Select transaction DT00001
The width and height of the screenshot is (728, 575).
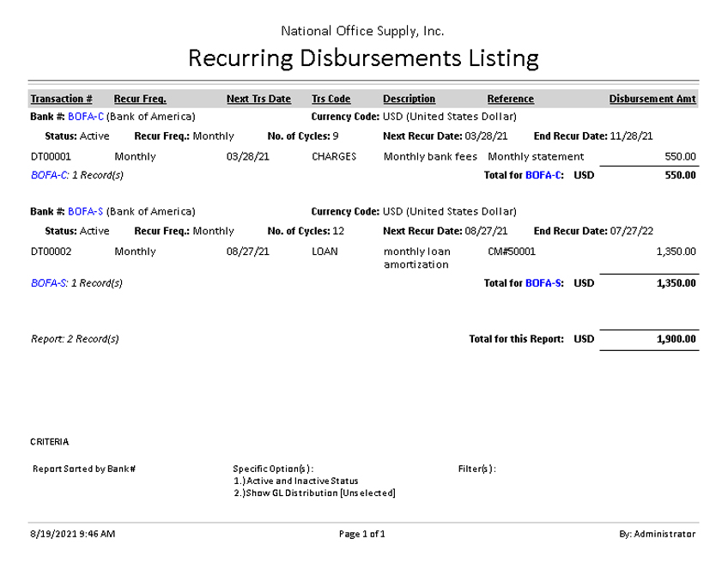(51, 157)
